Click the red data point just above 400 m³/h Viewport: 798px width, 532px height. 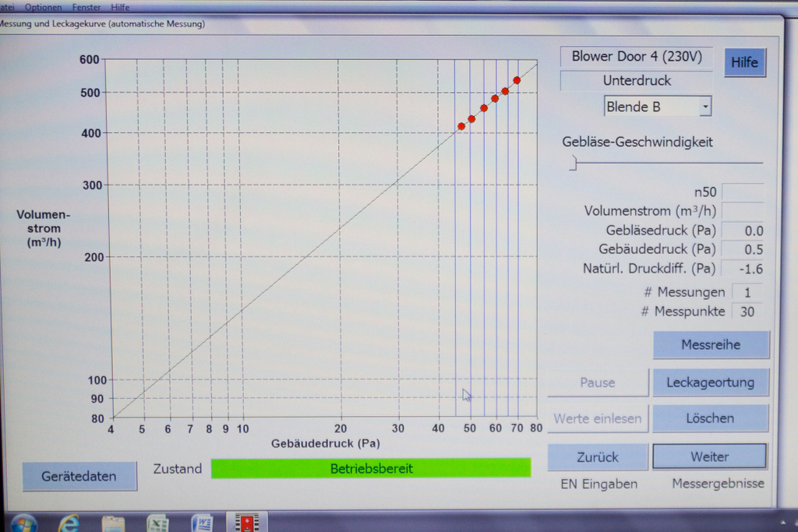(461, 126)
